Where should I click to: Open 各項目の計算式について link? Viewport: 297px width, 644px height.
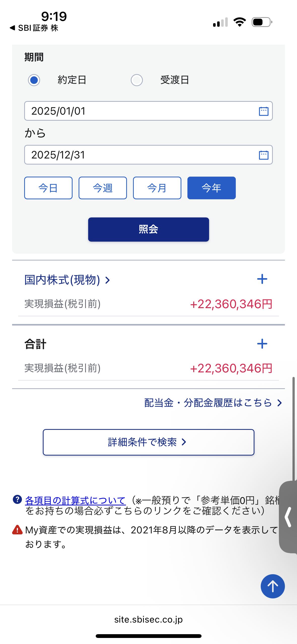pyautogui.click(x=75, y=500)
